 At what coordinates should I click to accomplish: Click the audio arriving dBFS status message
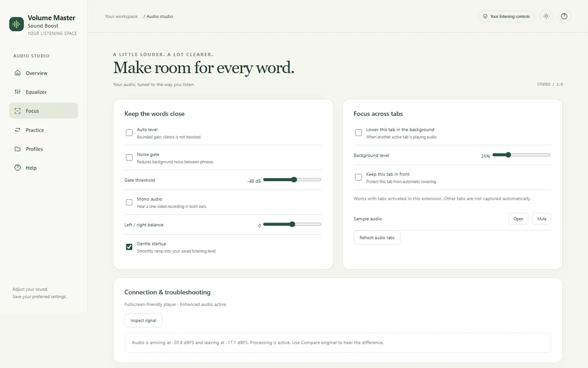click(x=258, y=343)
